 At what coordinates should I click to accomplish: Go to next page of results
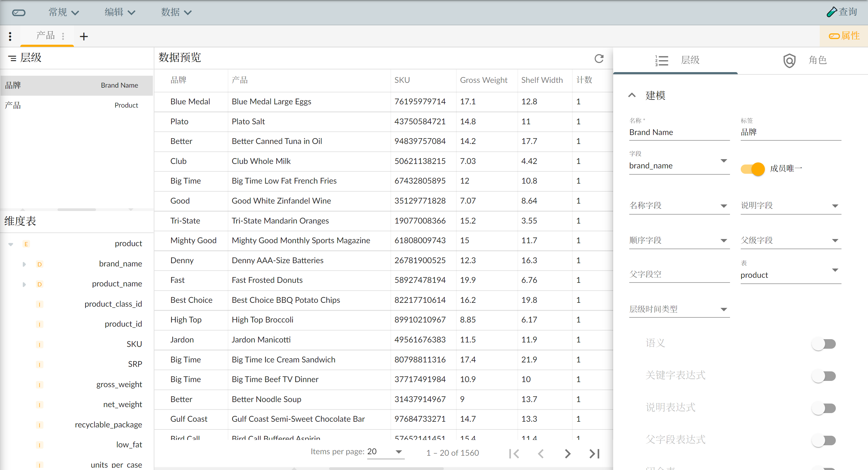coord(568,454)
